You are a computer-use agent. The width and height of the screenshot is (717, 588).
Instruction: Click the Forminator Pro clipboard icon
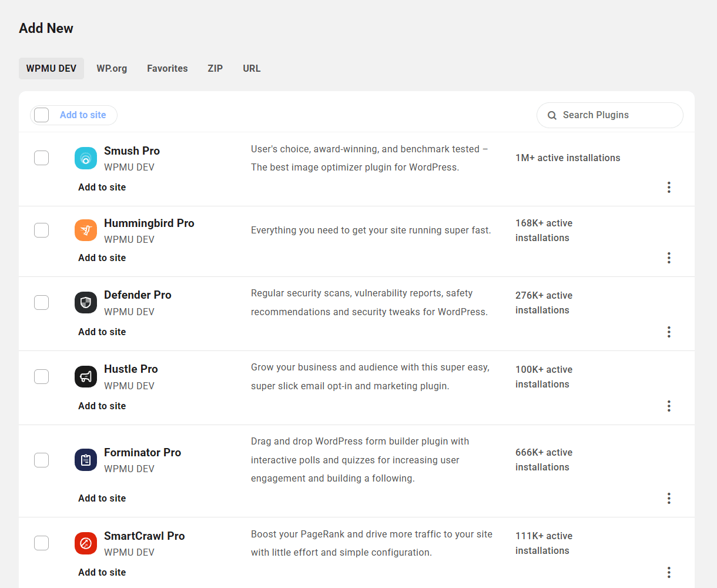pyautogui.click(x=86, y=460)
